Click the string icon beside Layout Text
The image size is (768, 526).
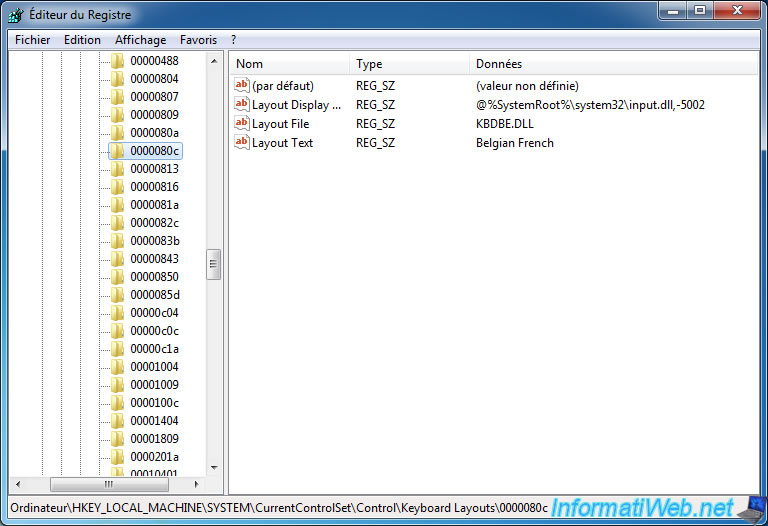[241, 143]
